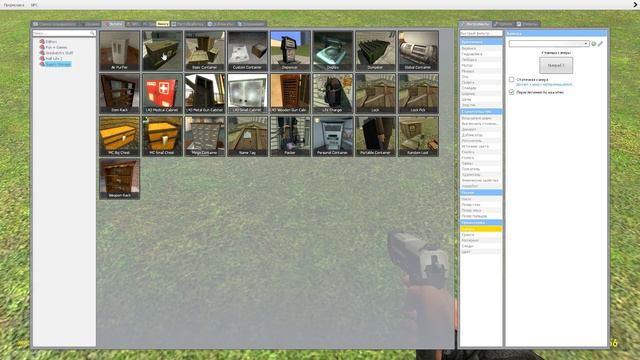
Task: Select the Мотор tool
Action: point(481,65)
